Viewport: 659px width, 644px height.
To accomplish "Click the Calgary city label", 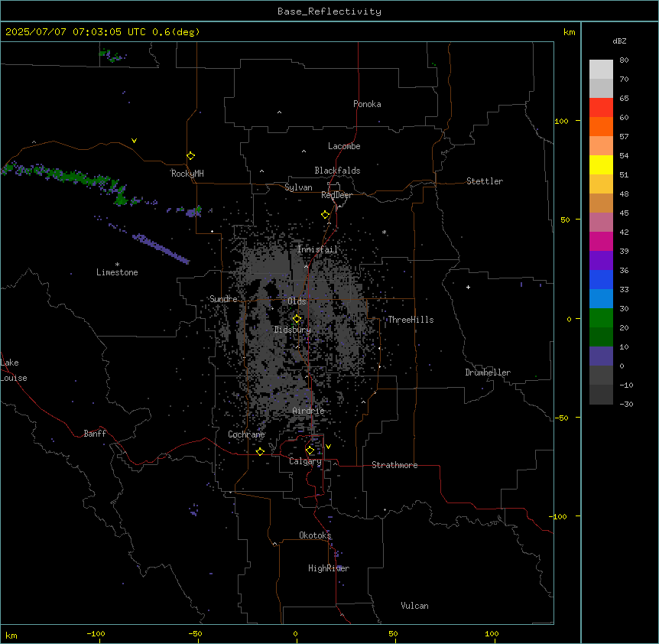I will click(x=305, y=461).
